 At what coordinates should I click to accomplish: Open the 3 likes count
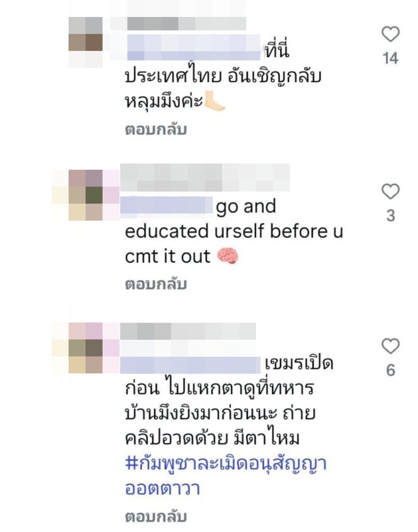point(391,216)
